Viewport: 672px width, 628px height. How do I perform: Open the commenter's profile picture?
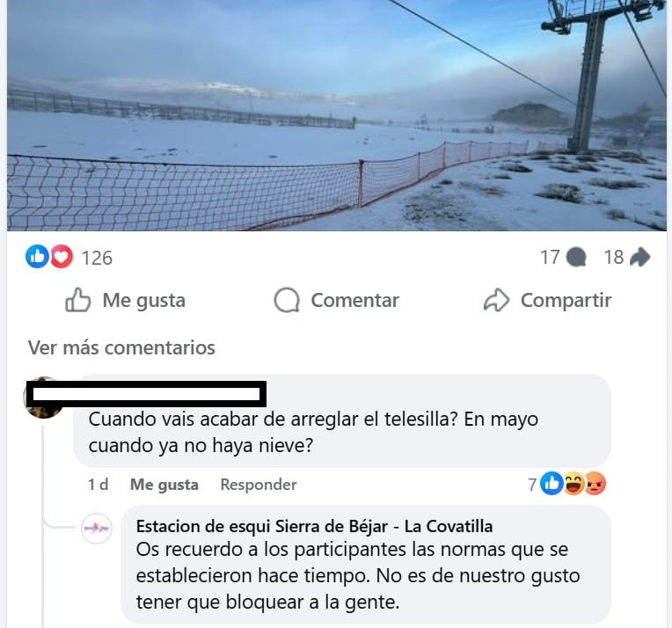(43, 398)
